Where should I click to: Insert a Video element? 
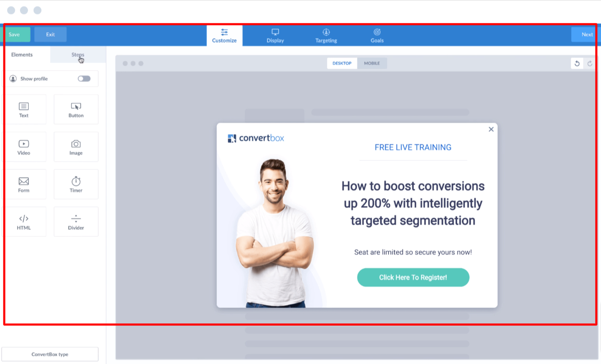(24, 147)
